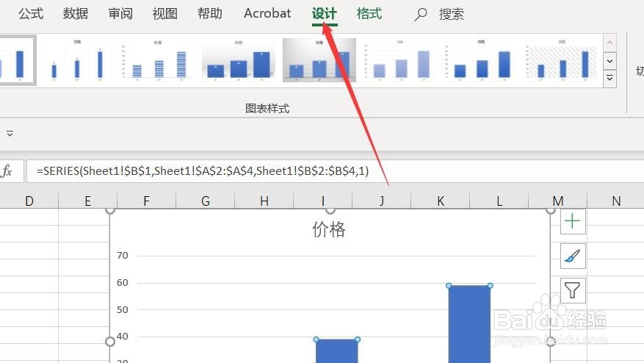Image resolution: width=644 pixels, height=363 pixels.
Task: Apply the thin-bar chart style thumbnail
Action: point(77,60)
